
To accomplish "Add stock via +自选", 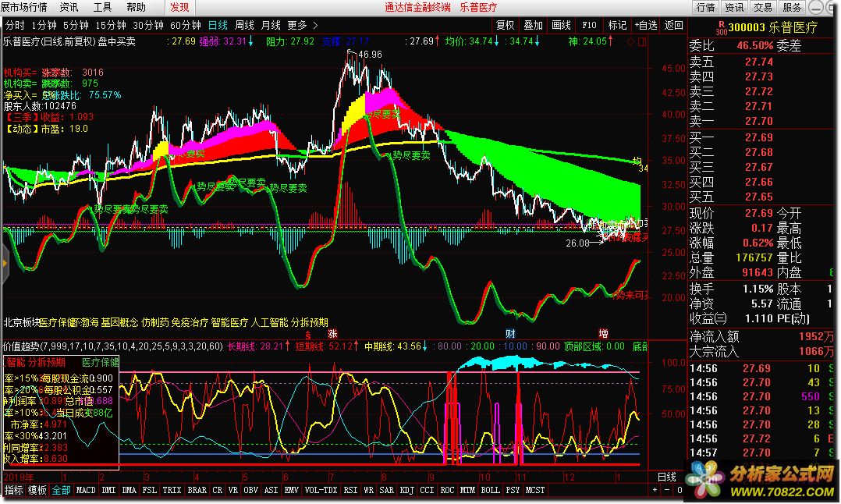I will (x=645, y=25).
